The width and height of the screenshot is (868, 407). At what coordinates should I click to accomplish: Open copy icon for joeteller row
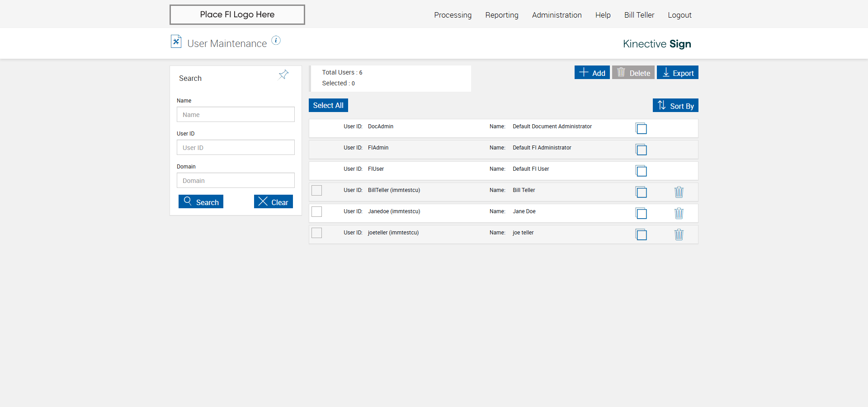[641, 234]
